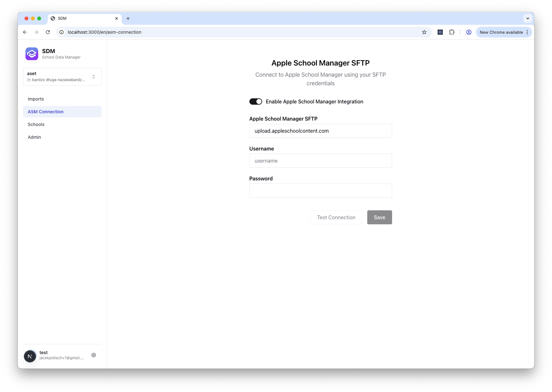This screenshot has height=392, width=552.
Task: Click the jacekpietsch+1@gmail email text
Action: tap(61, 358)
